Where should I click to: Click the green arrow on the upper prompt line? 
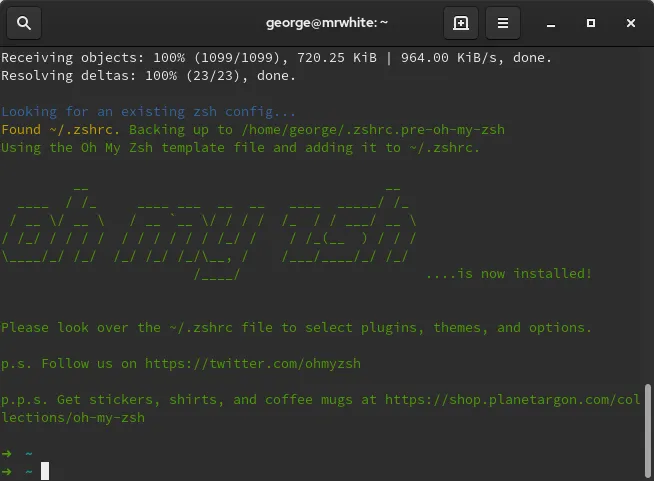pos(8,453)
